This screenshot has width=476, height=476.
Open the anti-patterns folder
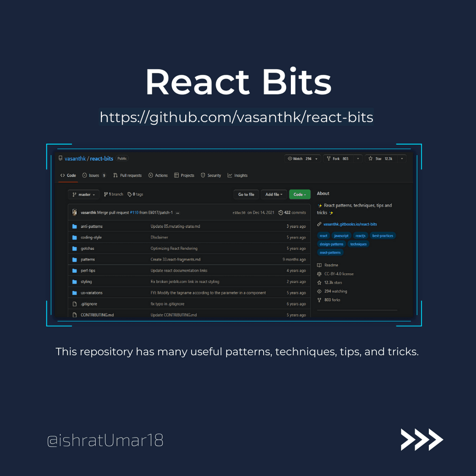91,227
